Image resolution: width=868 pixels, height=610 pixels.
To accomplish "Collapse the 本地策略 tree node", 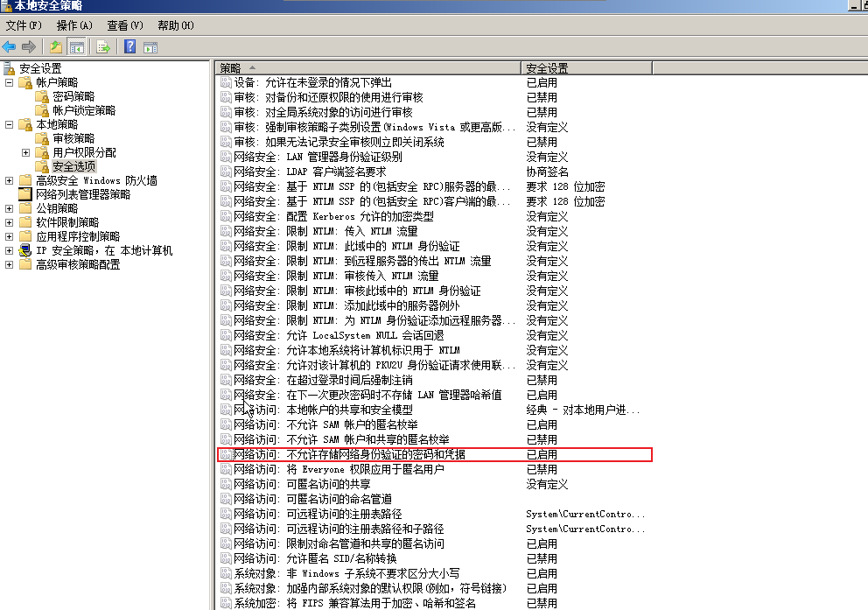I will (9, 124).
